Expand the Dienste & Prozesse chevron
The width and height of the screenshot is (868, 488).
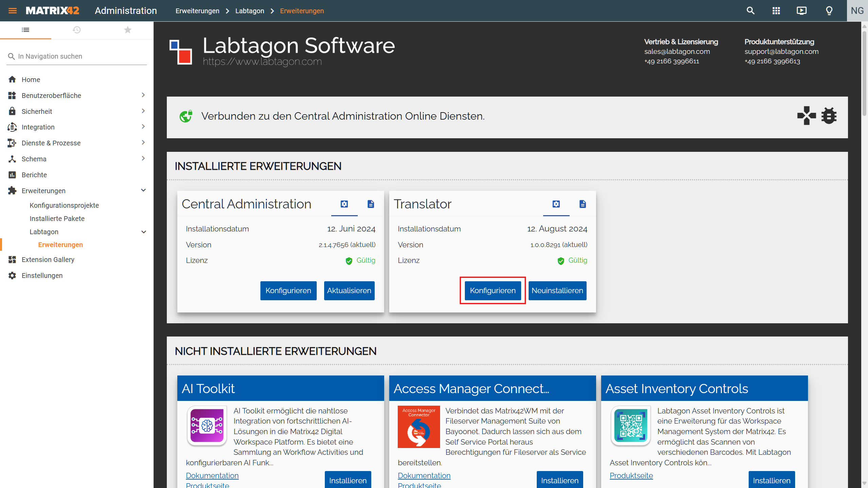click(143, 143)
